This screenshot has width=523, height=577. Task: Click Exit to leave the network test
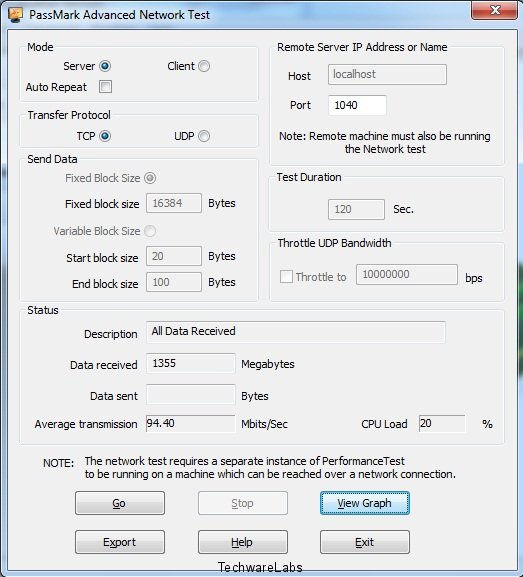[365, 542]
